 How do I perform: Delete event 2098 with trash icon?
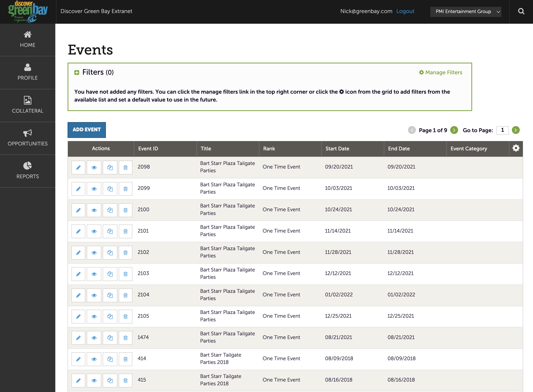(125, 168)
